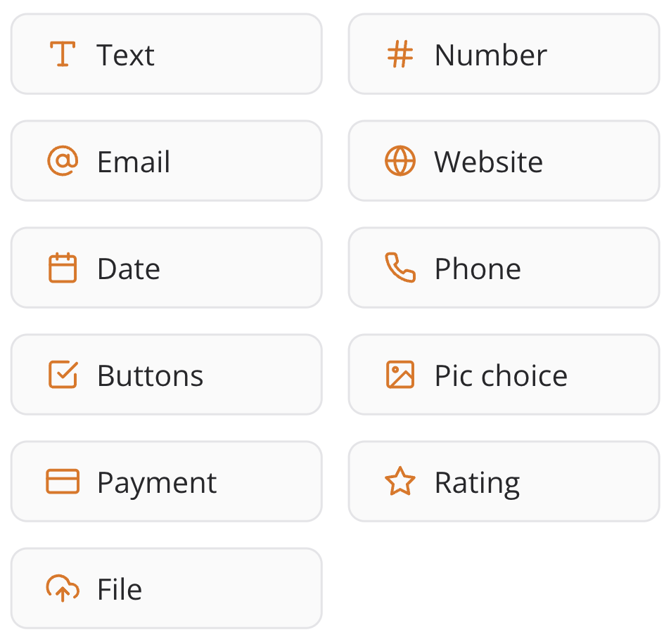Click the checkbox Buttons icon
The image size is (671, 644).
tap(63, 375)
